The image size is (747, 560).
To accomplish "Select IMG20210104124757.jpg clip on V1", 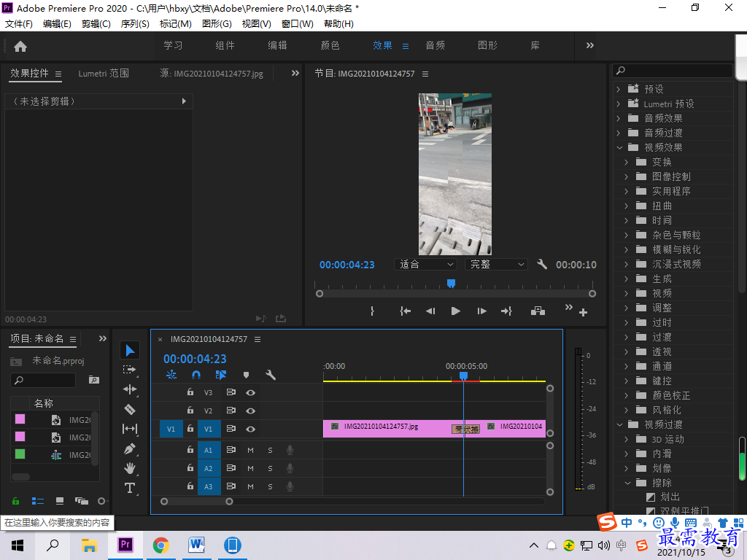I will click(x=387, y=429).
